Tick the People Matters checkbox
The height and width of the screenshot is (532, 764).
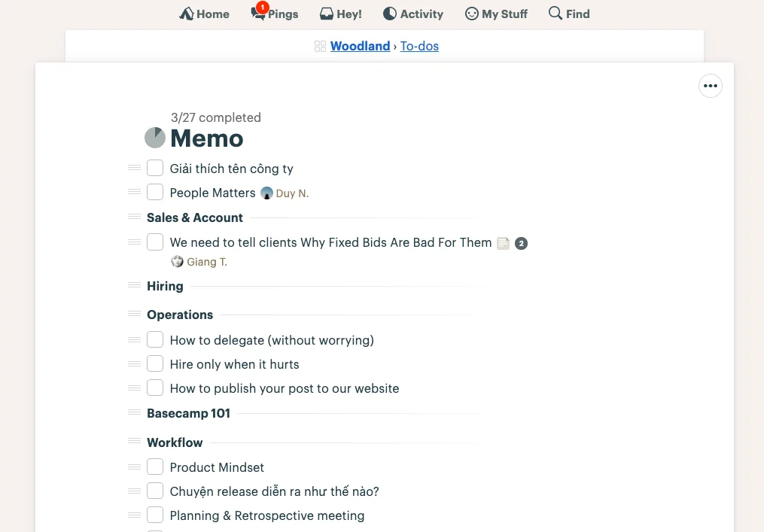pyautogui.click(x=155, y=192)
